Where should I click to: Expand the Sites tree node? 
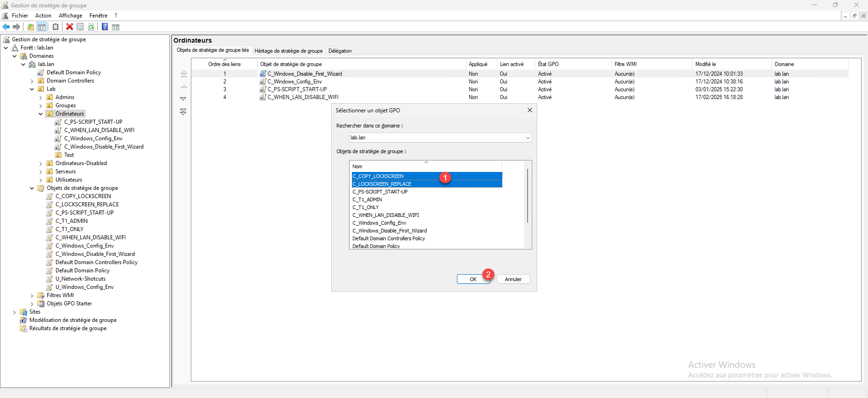click(x=15, y=312)
